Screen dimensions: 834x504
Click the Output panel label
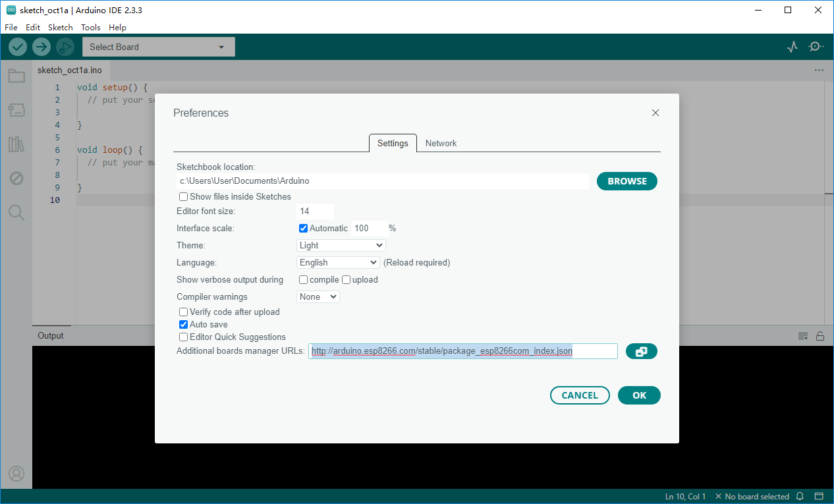[x=51, y=335]
